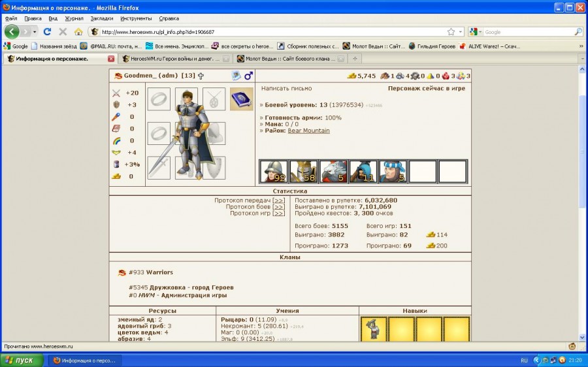Select the griffin unit with 5 troops
The height and width of the screenshot is (367, 588).
tap(333, 172)
